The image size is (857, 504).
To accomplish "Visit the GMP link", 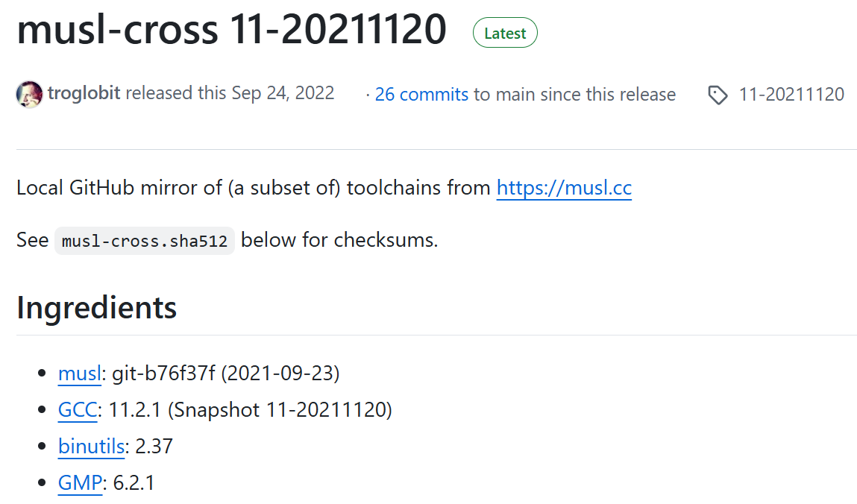I will [80, 483].
